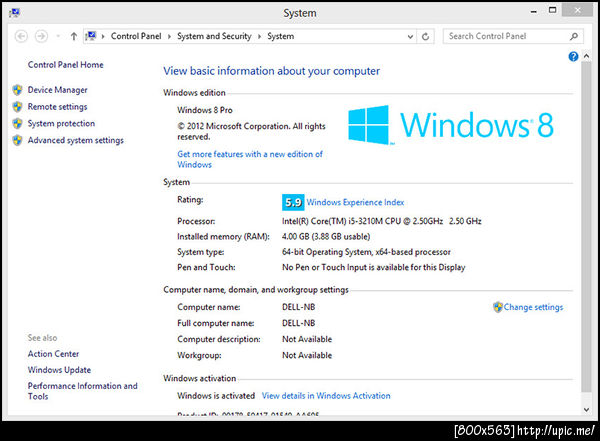Click the Full computer name value DELL-NB

[298, 323]
